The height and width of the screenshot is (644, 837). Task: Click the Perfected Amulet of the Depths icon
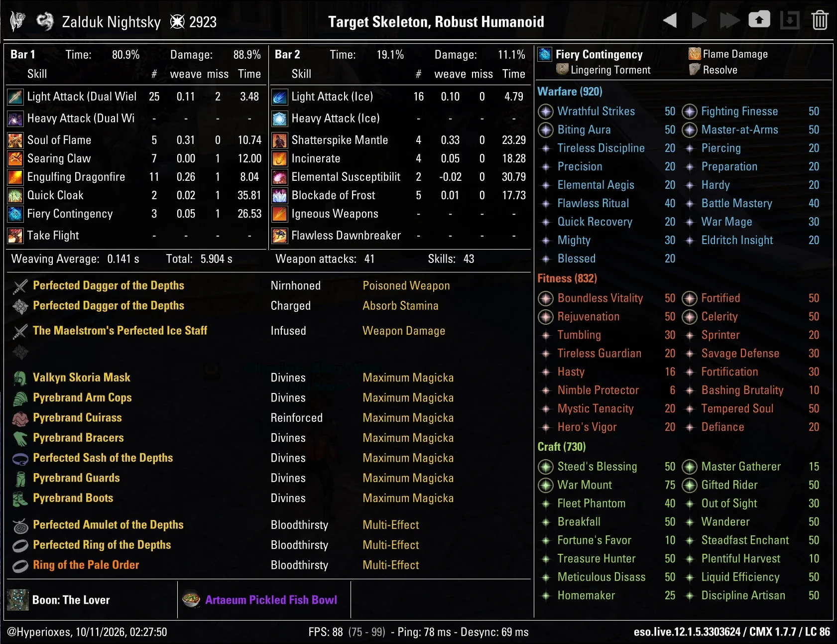tap(20, 525)
